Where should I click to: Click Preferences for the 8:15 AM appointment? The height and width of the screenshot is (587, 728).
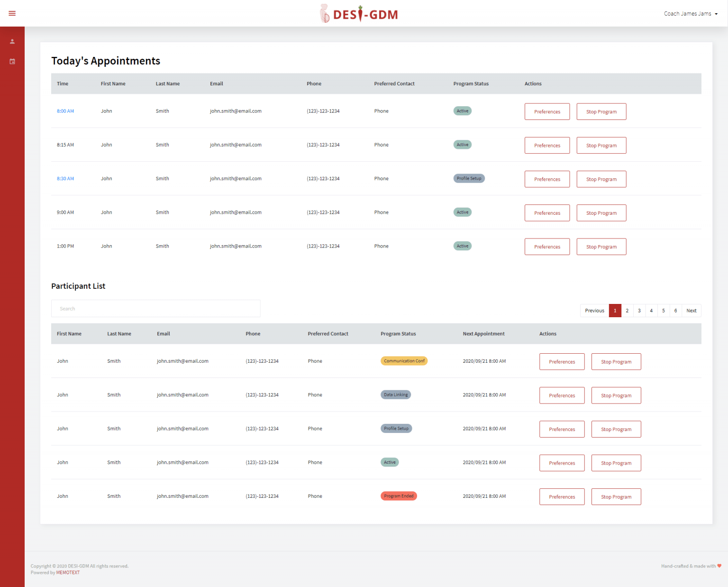547,146
